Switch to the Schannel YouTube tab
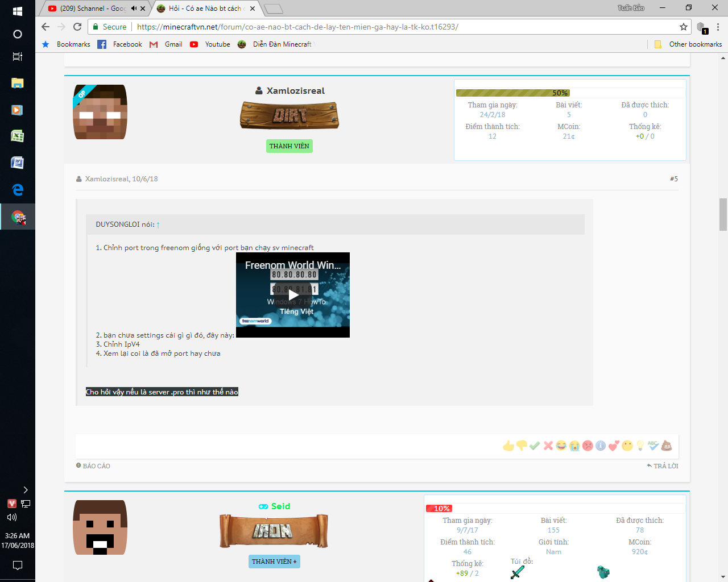The image size is (728, 582). [x=93, y=9]
